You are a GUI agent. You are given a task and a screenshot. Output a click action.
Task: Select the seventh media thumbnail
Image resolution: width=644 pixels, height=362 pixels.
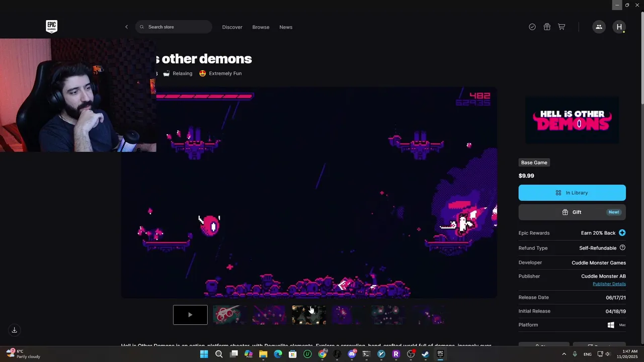click(x=428, y=315)
